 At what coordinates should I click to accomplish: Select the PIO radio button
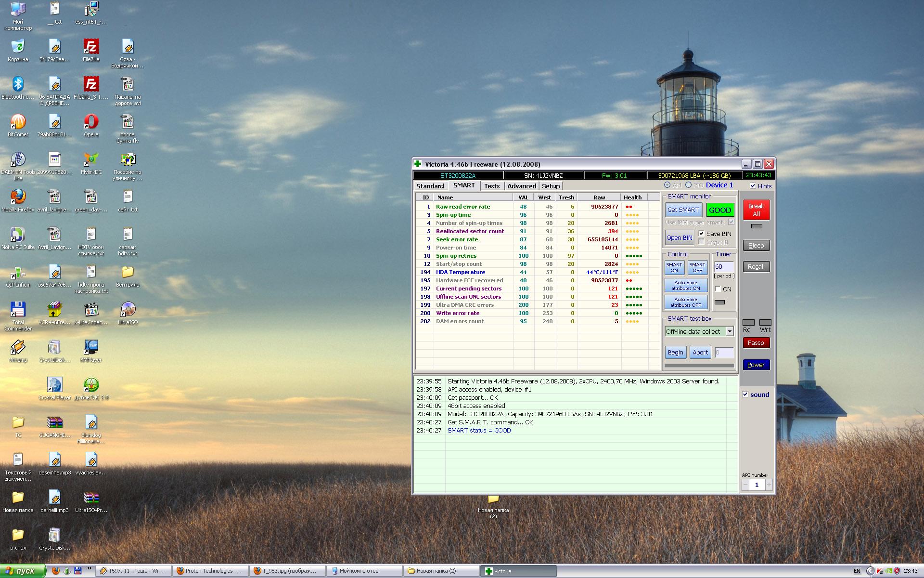pos(688,185)
